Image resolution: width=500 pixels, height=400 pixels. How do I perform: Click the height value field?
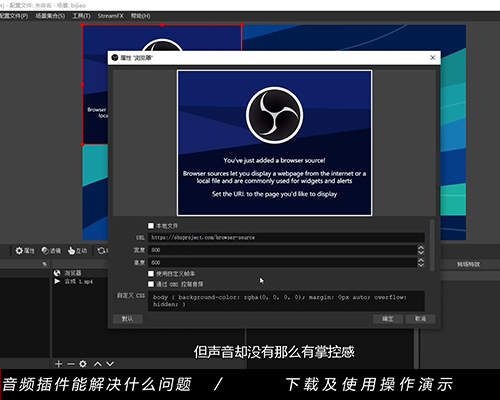pyautogui.click(x=283, y=263)
